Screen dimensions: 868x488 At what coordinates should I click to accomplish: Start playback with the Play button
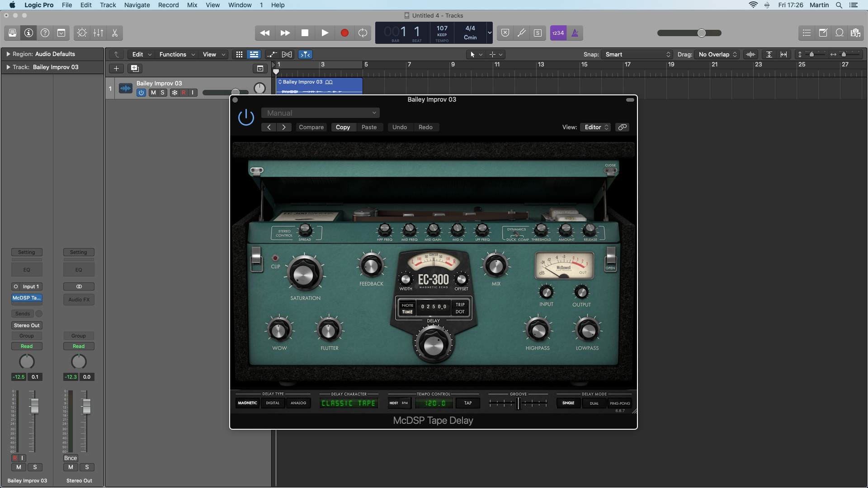[x=325, y=33]
